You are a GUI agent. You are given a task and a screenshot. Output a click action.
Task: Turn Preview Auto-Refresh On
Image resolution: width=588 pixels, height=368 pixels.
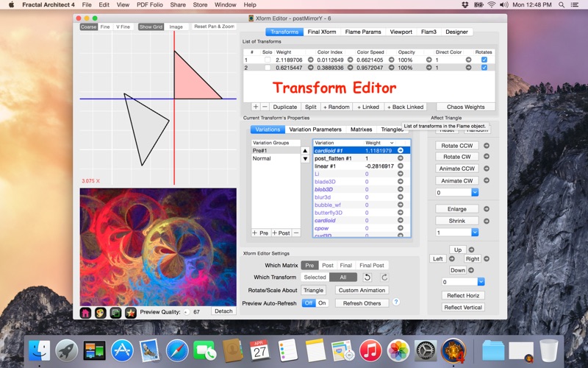(322, 303)
